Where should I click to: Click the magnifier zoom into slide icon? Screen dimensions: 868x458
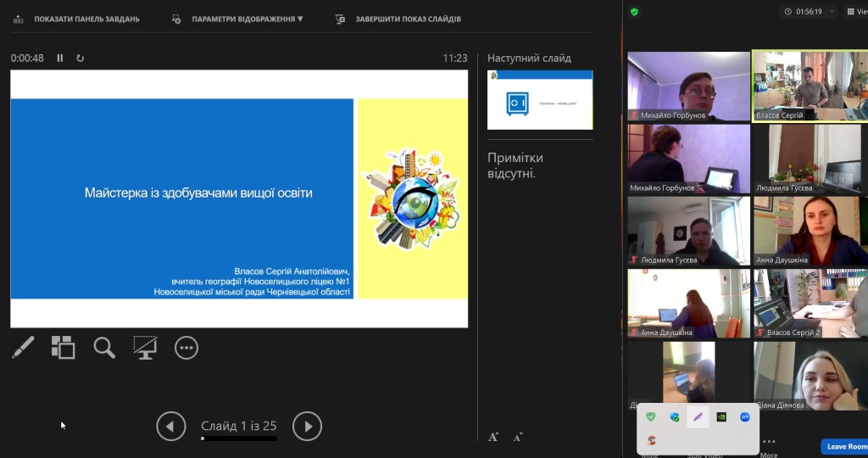(104, 348)
